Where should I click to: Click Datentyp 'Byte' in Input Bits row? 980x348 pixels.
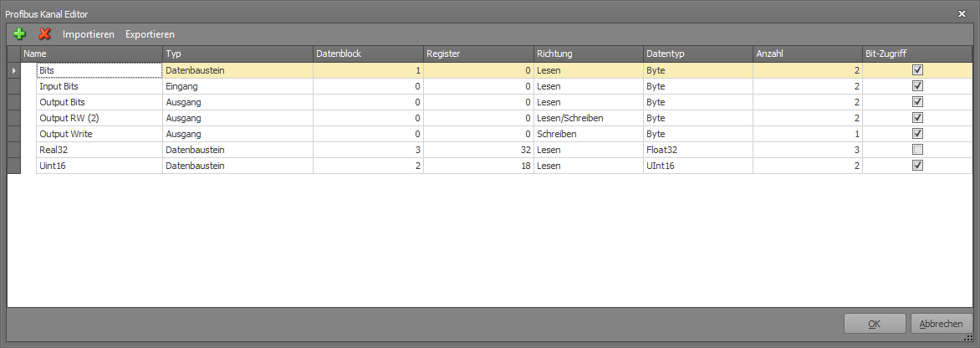coord(699,86)
